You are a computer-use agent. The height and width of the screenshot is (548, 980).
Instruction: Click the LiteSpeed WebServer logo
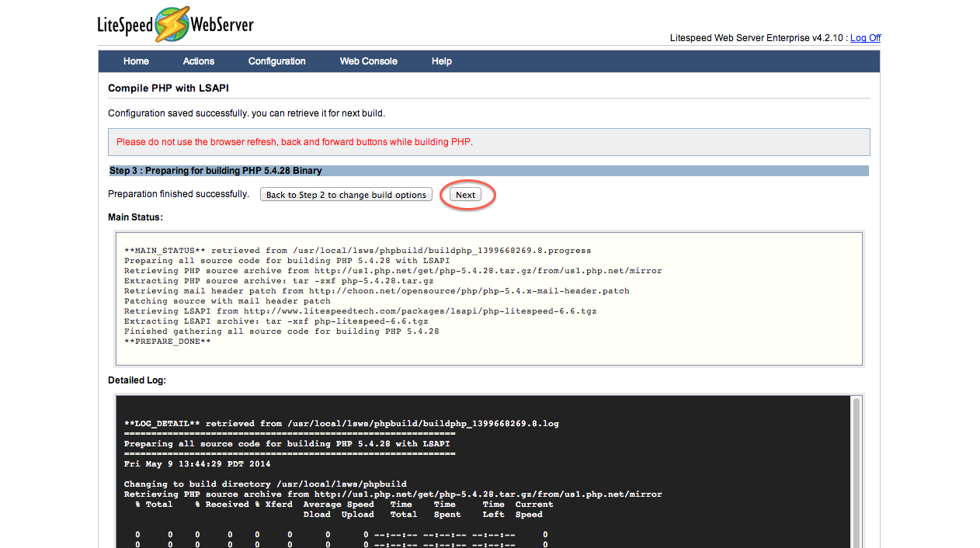click(175, 25)
